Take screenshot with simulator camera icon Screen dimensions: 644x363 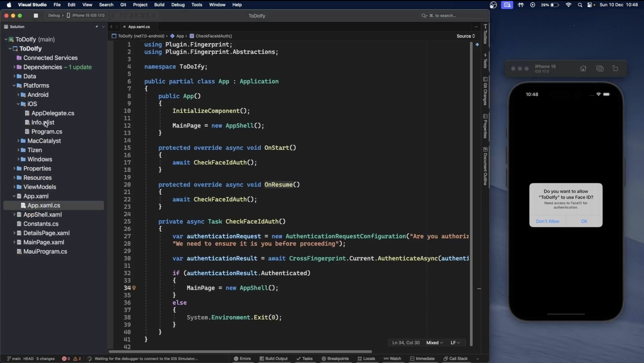pyautogui.click(x=600, y=68)
